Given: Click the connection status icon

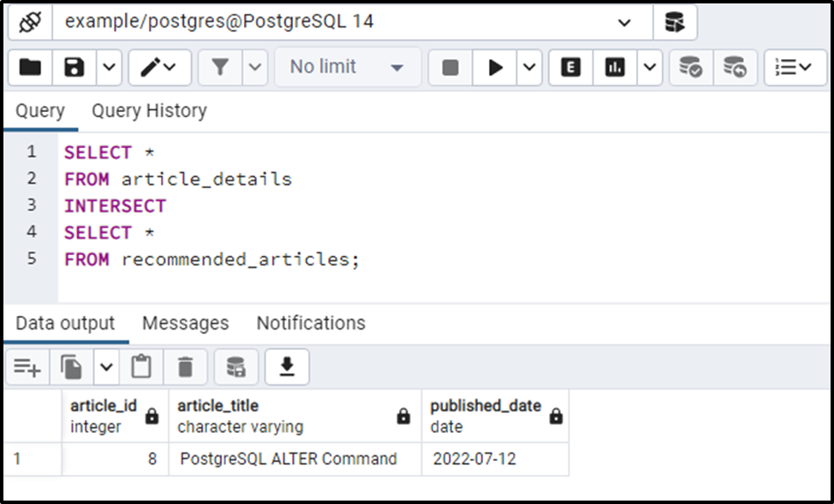Looking at the screenshot, I should point(31,22).
